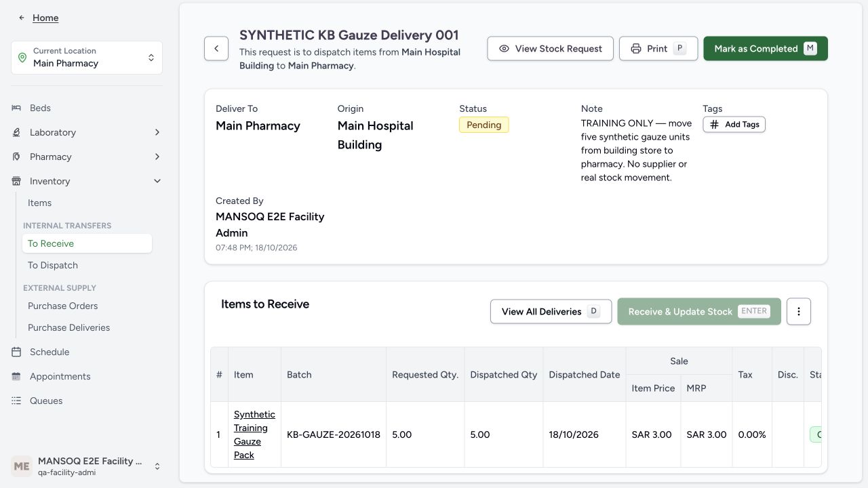Click the Queues list icon
This screenshot has width=868, height=488.
tap(16, 401)
